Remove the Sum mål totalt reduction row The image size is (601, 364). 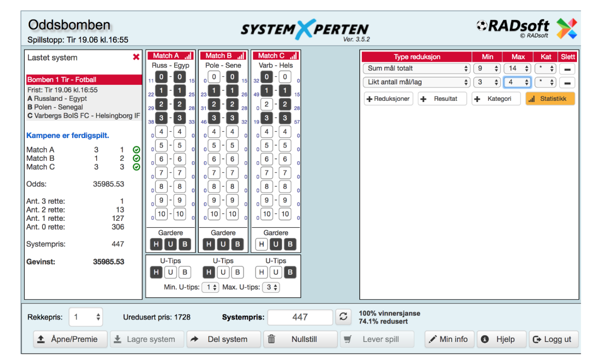[x=567, y=68]
